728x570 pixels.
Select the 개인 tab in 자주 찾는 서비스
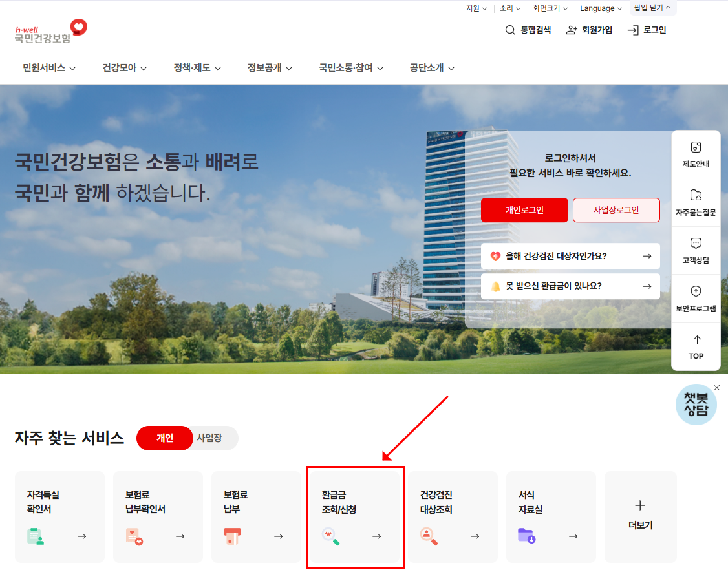tap(164, 438)
